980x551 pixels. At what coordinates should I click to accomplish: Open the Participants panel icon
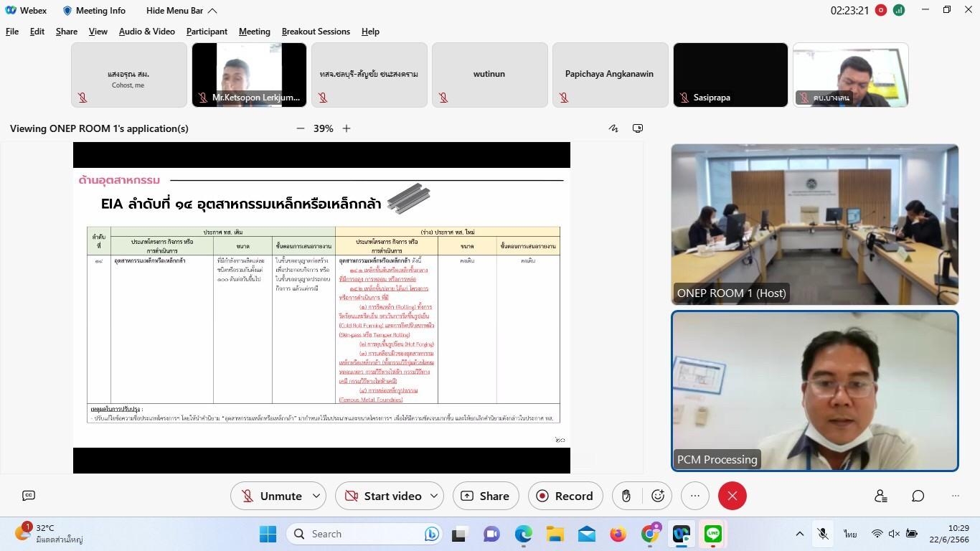881,496
